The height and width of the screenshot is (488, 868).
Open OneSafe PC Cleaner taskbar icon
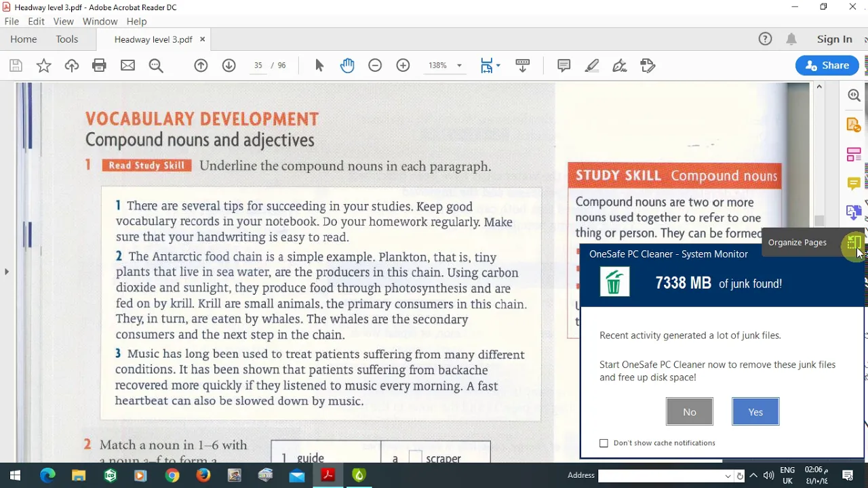click(x=359, y=476)
